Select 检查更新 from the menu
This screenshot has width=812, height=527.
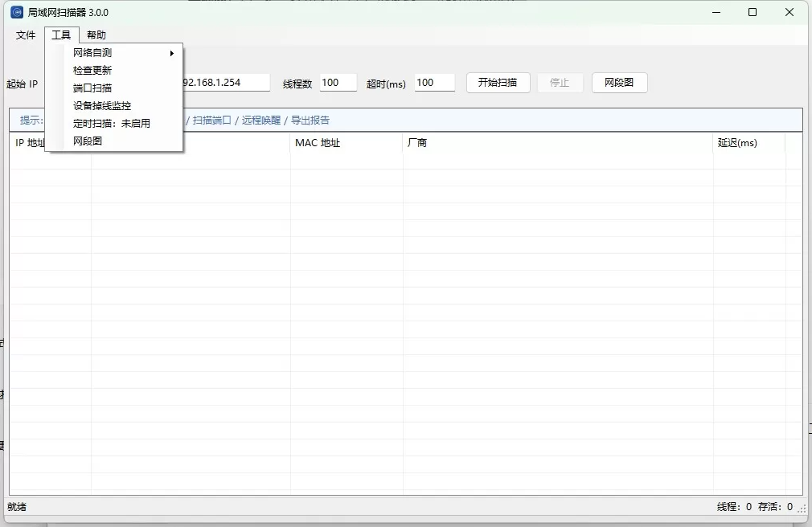point(114,71)
